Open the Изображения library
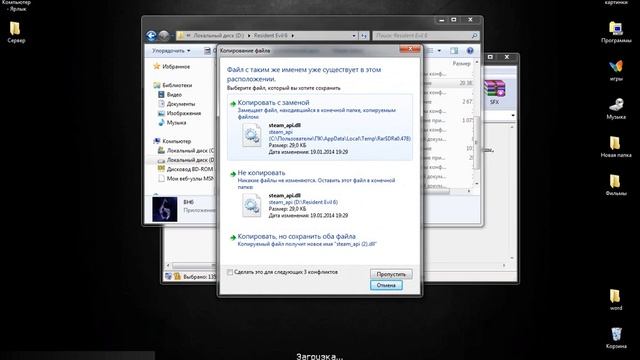Image resolution: width=640 pixels, height=360 pixels. 179,113
